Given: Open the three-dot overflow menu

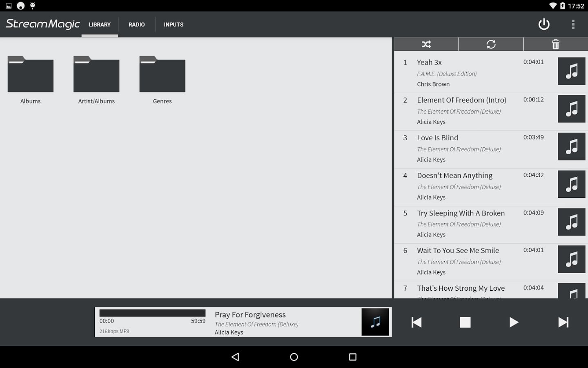Looking at the screenshot, I should pos(573,25).
